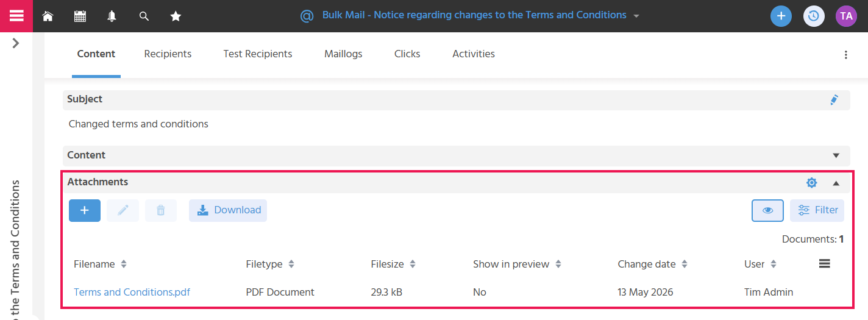Click the Download button
The width and height of the screenshot is (868, 320).
228,210
